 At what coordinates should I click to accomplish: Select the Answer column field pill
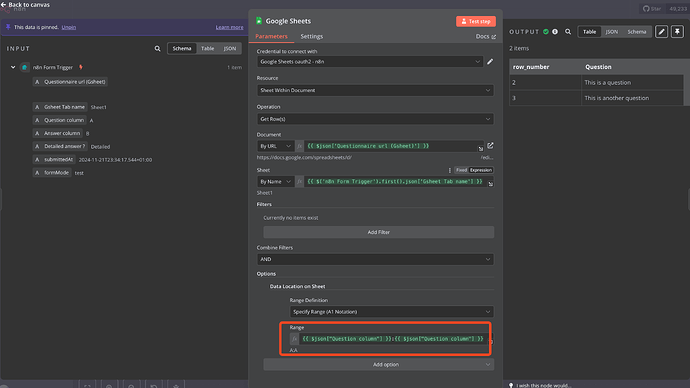tap(58, 133)
